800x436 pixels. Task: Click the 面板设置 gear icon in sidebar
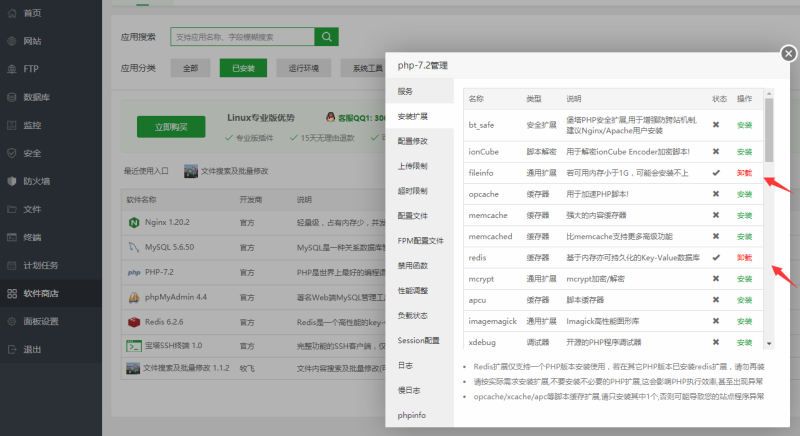[x=12, y=321]
